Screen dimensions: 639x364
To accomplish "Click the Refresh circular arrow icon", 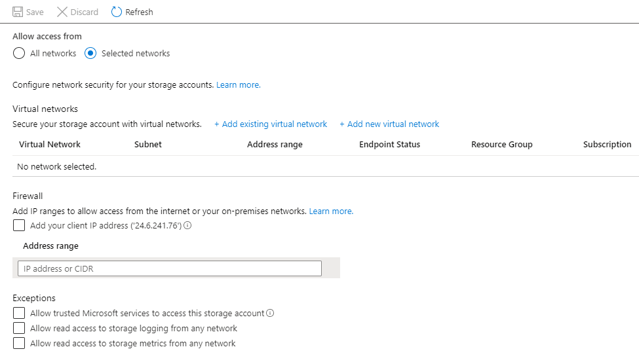I will (116, 12).
